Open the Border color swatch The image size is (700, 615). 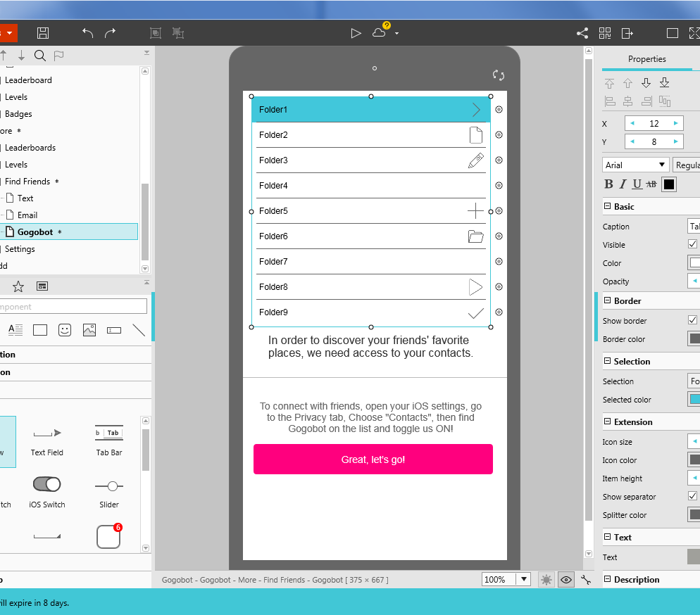(694, 339)
